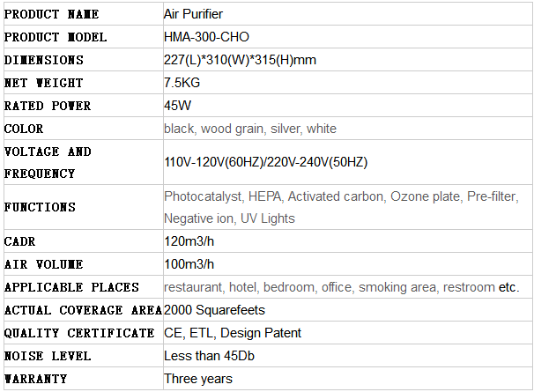Select the Less than 45Db noise value
The height and width of the screenshot is (392, 534).
pyautogui.click(x=209, y=356)
